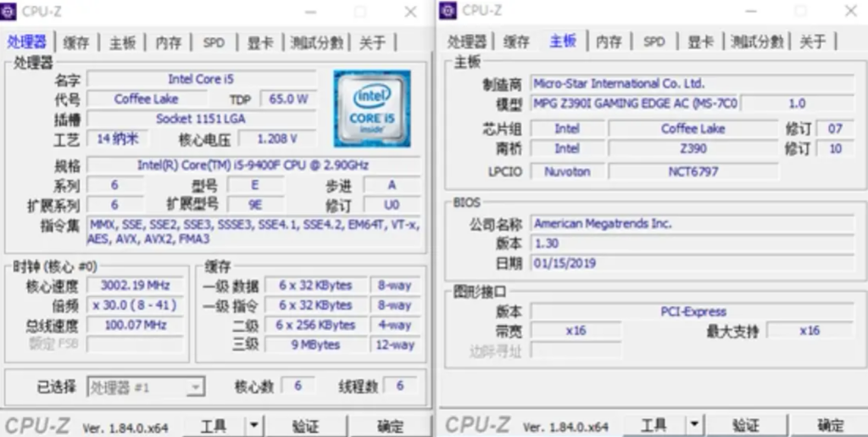Click the 工具 button in left window
This screenshot has width=868, height=437.
214,426
